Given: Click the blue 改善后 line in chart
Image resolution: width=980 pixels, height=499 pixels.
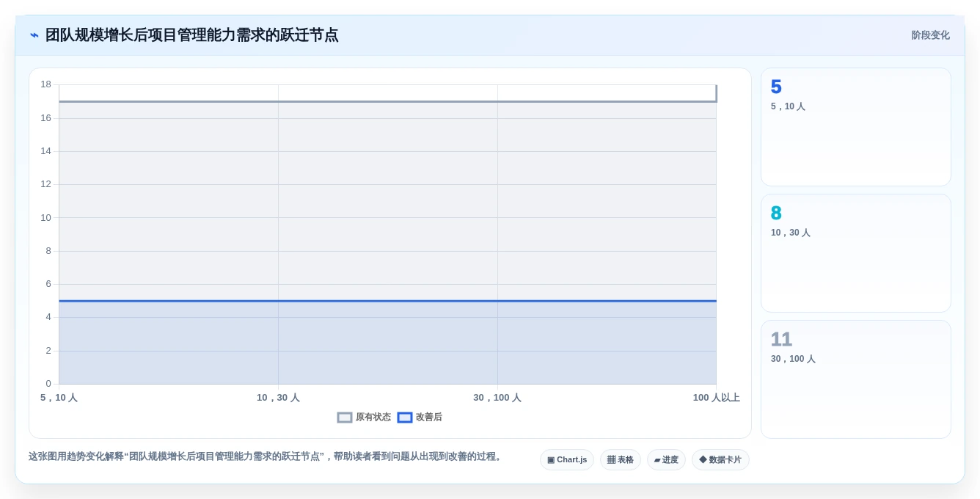Looking at the screenshot, I should click(x=387, y=301).
